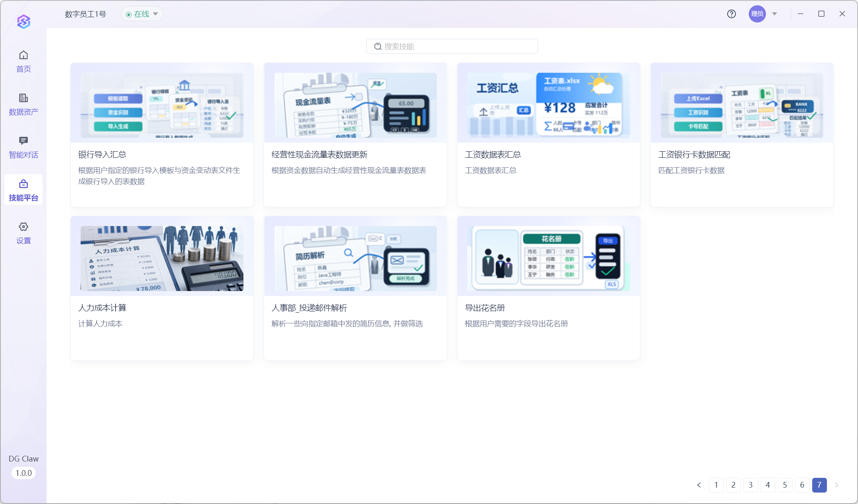Minimize the application window

(800, 14)
